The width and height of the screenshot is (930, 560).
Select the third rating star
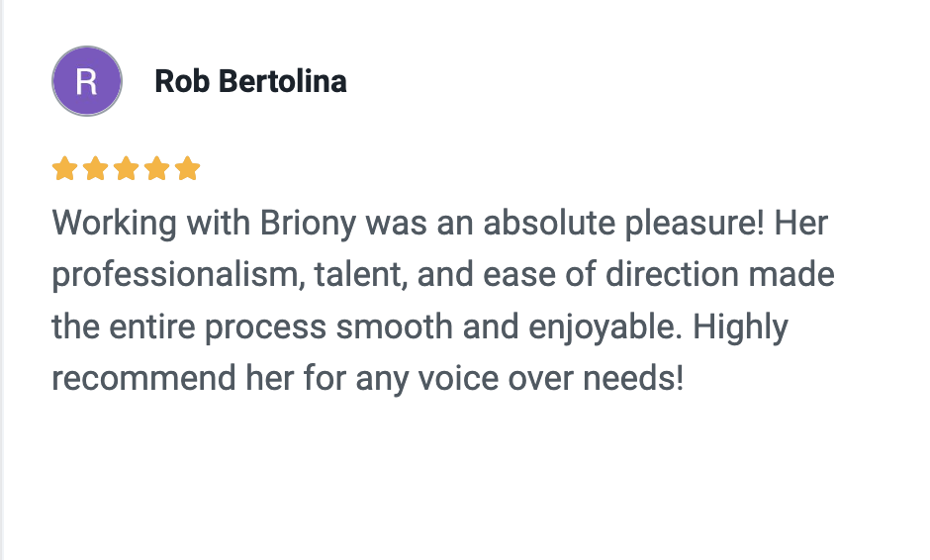point(127,168)
